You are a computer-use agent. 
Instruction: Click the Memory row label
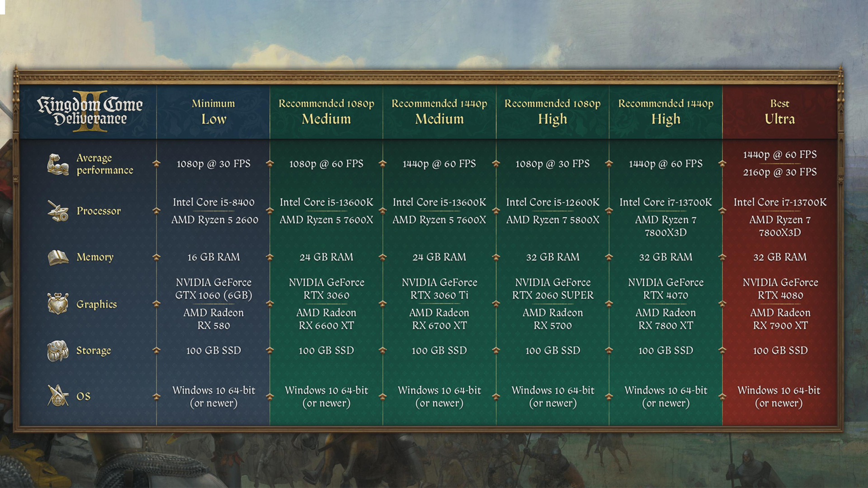tap(95, 257)
